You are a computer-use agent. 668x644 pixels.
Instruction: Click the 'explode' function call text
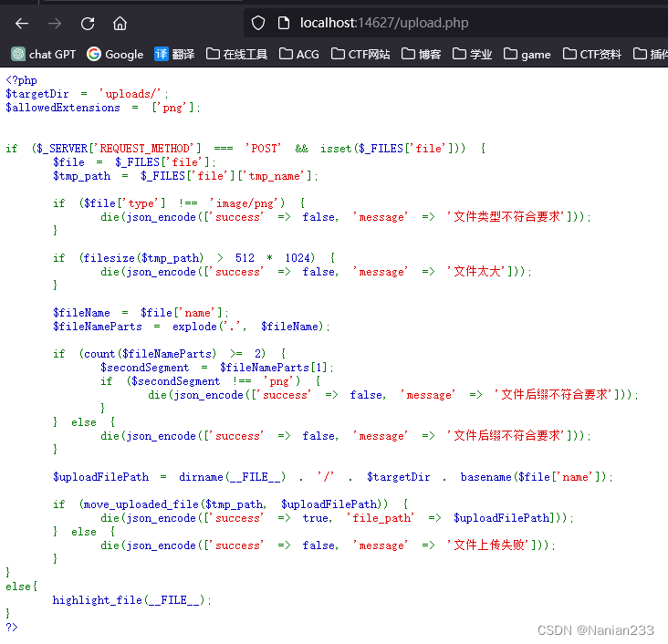[x=194, y=327]
